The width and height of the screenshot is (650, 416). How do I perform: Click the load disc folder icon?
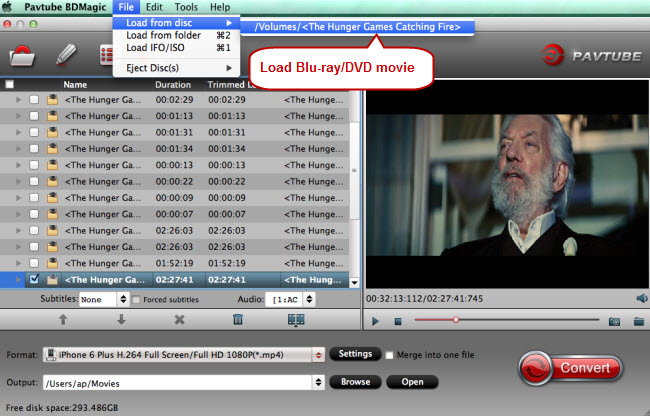(x=22, y=56)
